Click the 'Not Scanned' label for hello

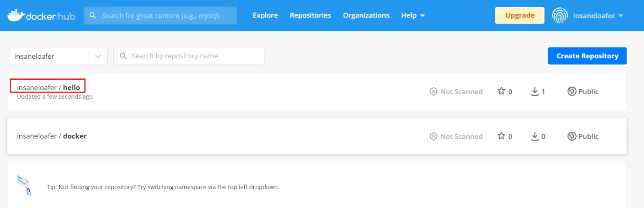(461, 91)
